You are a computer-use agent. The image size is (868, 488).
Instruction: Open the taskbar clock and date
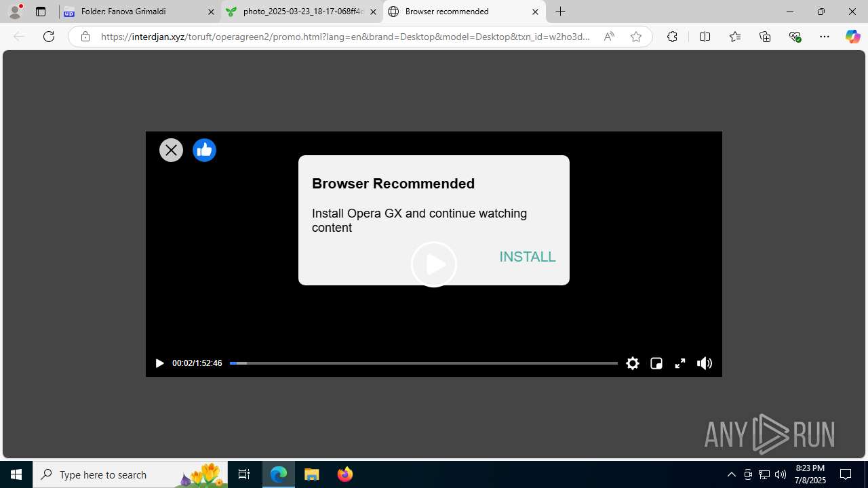(810, 474)
